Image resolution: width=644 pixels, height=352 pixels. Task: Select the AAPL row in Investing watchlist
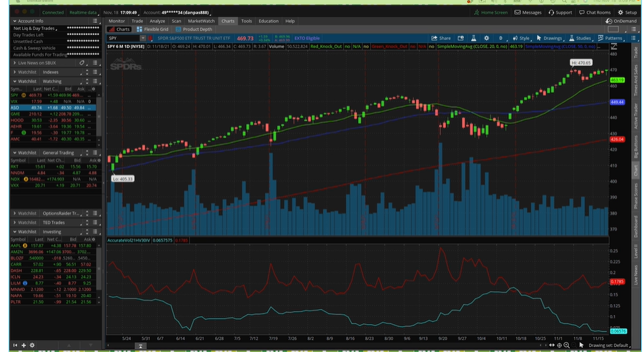pyautogui.click(x=54, y=245)
